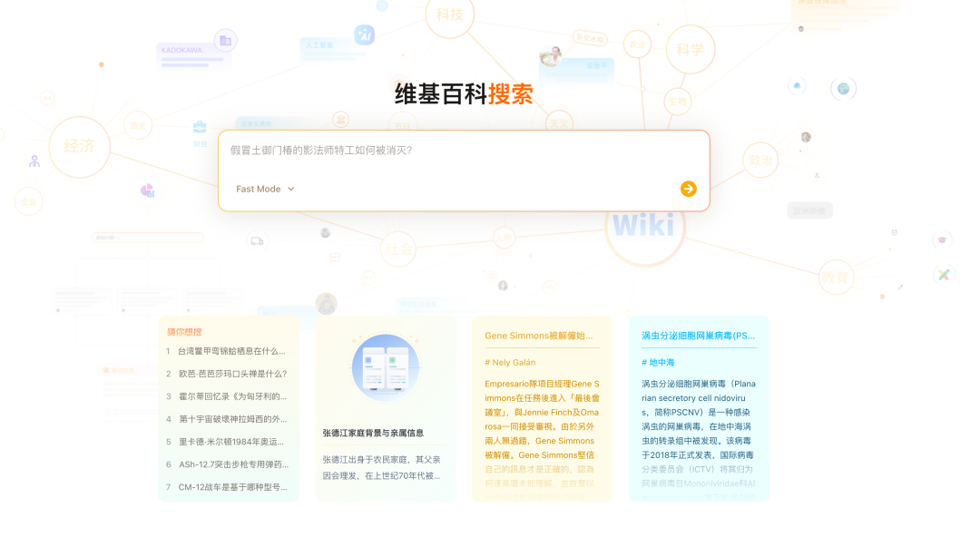Click the # Nely Galán tag
Screen dimensions: 980x537
point(510,363)
